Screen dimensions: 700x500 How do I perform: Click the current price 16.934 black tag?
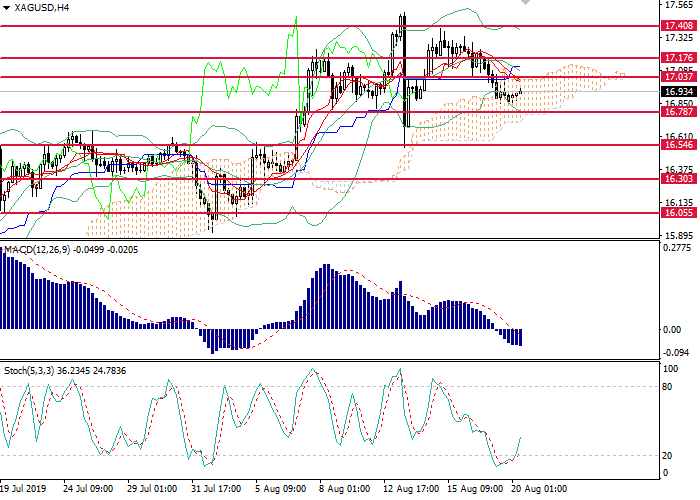coord(676,91)
